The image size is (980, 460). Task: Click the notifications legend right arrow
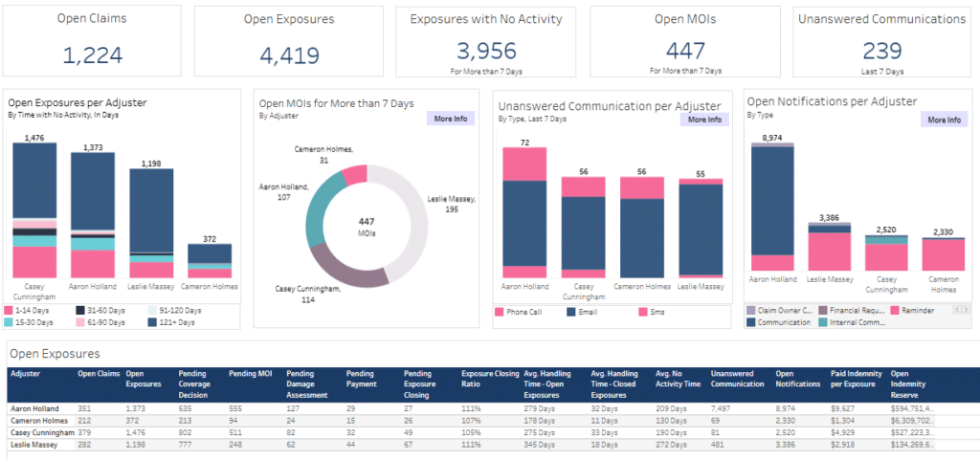tap(965, 310)
